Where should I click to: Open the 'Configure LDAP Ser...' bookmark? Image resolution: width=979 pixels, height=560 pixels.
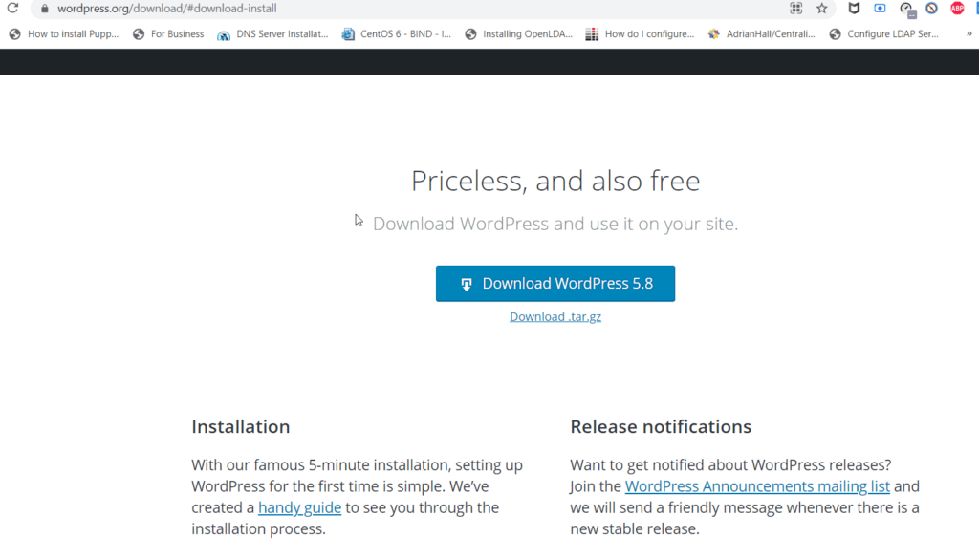884,34
